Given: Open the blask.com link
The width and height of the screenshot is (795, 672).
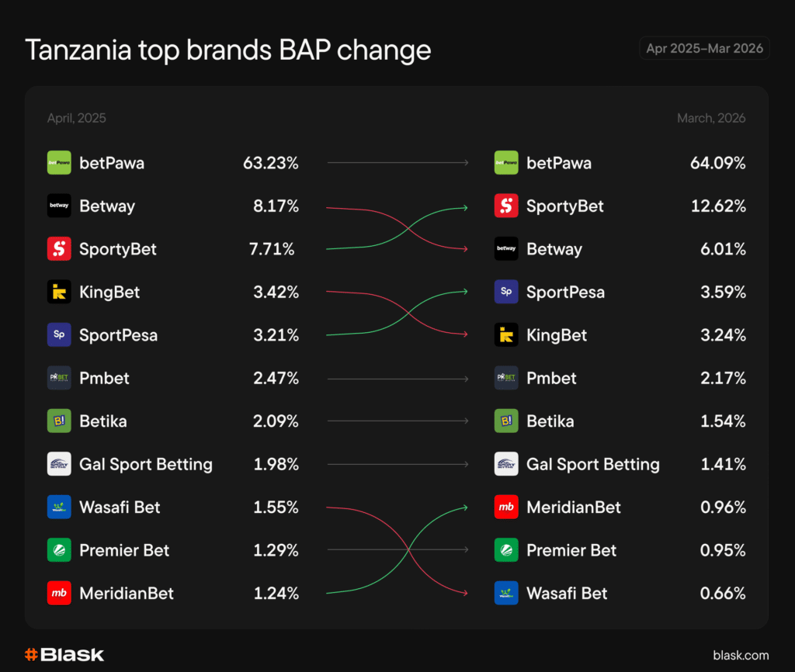Looking at the screenshot, I should 741,655.
